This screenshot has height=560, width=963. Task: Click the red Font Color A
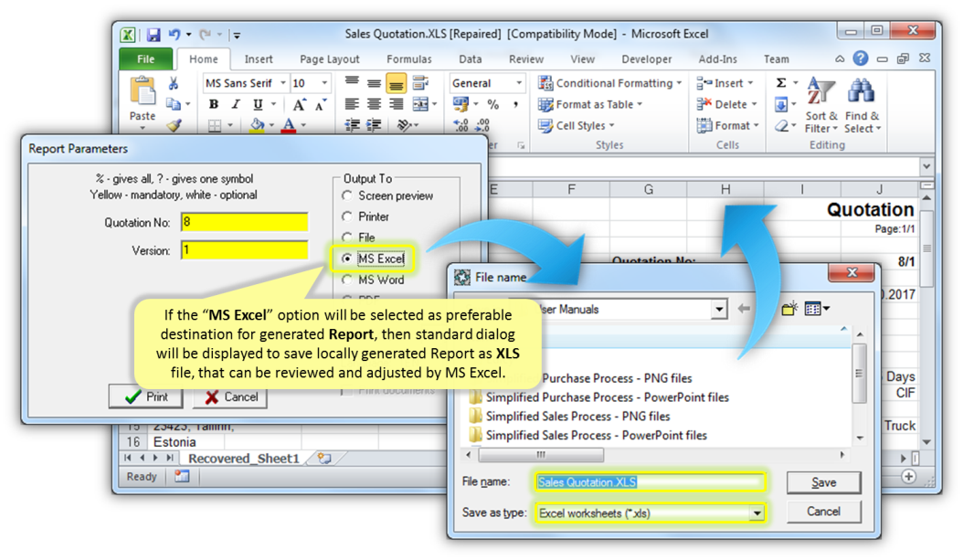point(289,125)
